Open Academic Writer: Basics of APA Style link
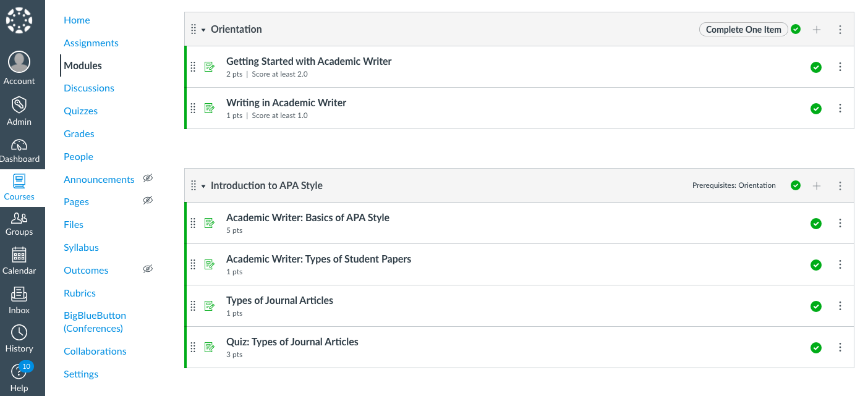868x396 pixels. 307,217
